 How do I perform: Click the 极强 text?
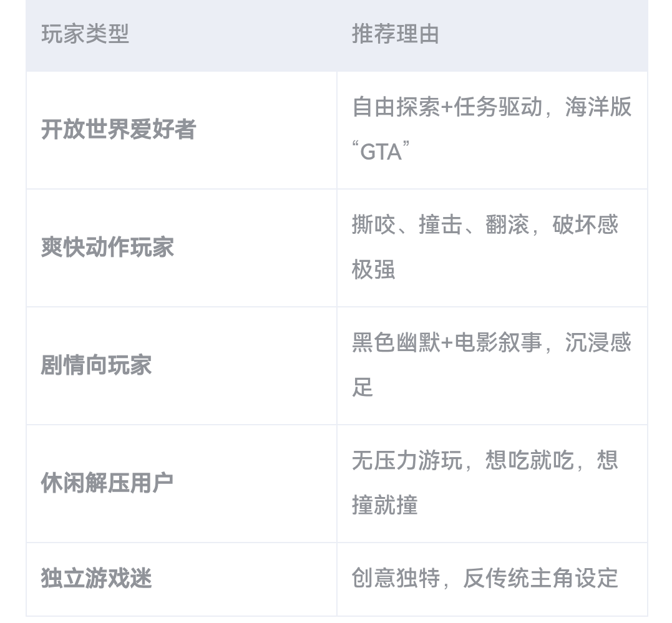(373, 270)
